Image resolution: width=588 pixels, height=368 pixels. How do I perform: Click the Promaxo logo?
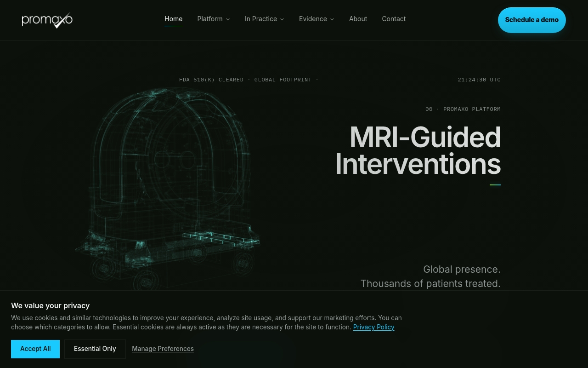click(x=47, y=20)
